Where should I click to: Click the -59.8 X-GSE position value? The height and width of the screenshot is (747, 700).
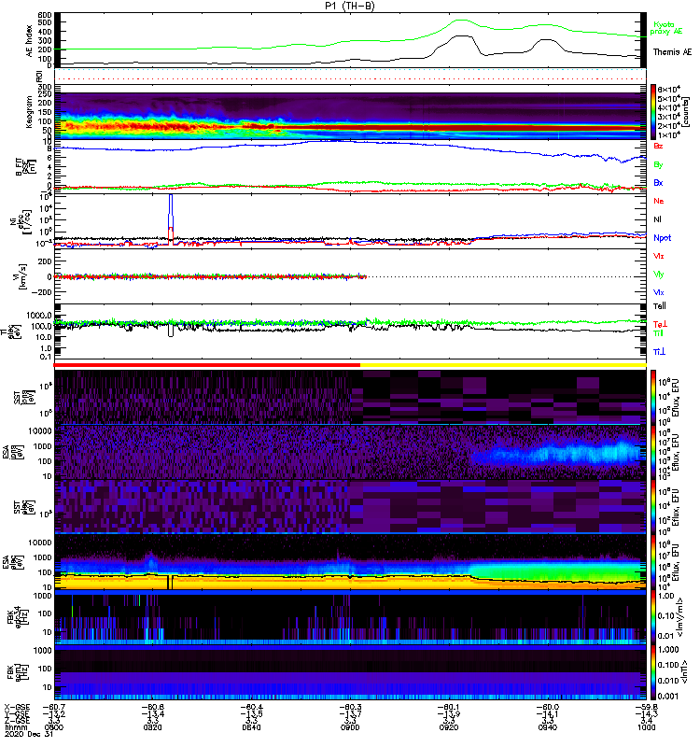pyautogui.click(x=646, y=707)
